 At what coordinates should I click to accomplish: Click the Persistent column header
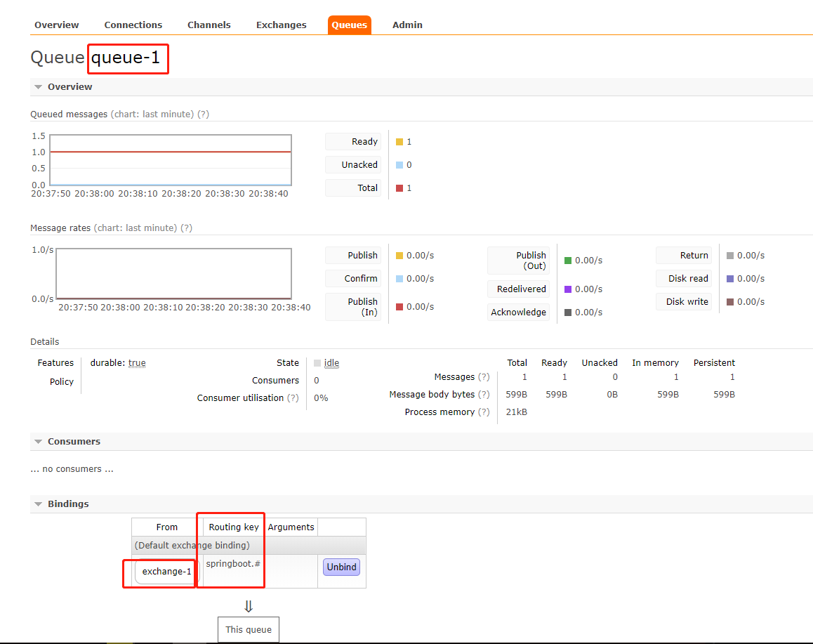tap(714, 363)
